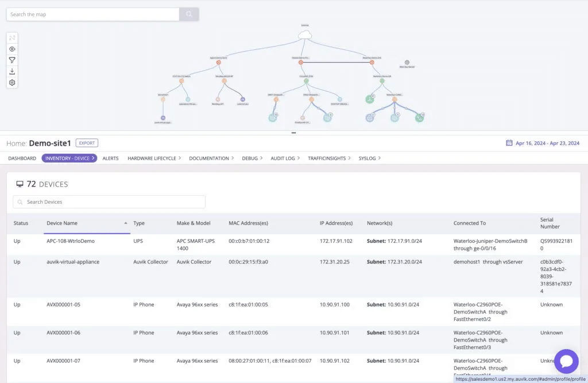Expand the Hardware Lifecycle menu

pyautogui.click(x=180, y=158)
